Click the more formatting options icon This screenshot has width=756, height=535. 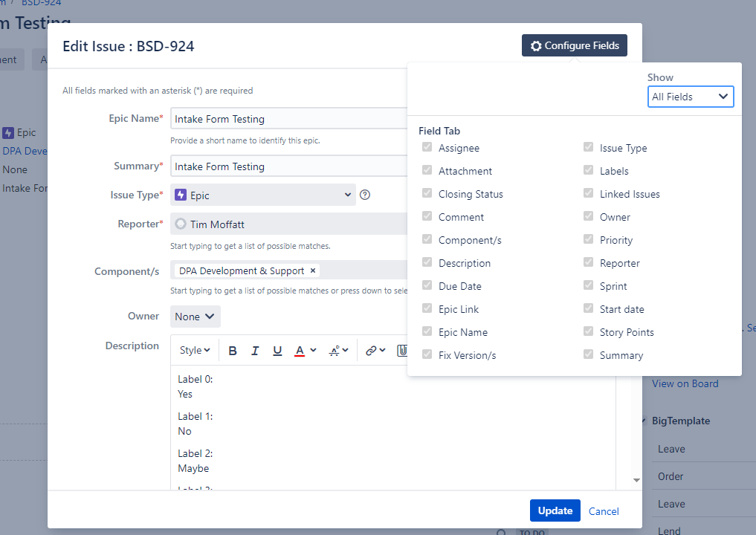tap(338, 351)
